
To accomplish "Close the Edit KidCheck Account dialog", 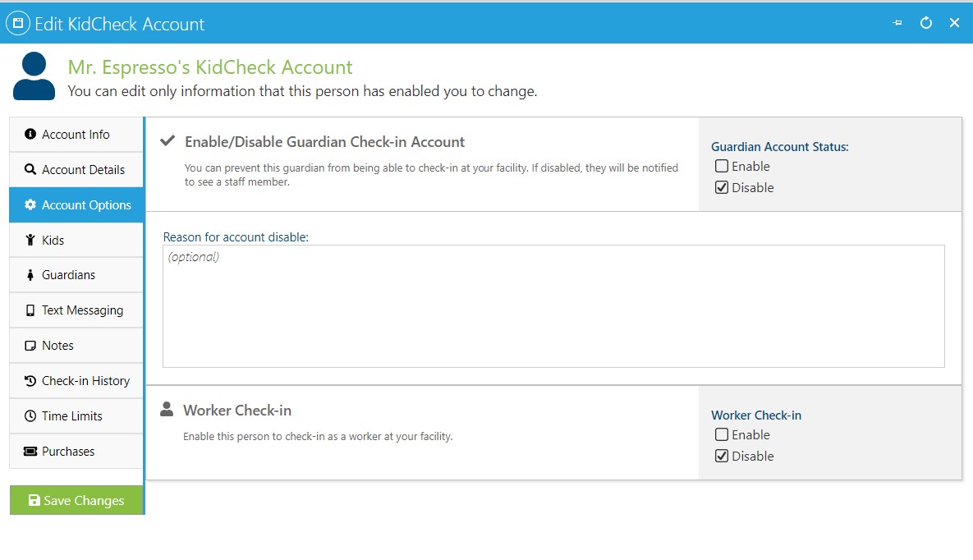I will pos(954,23).
